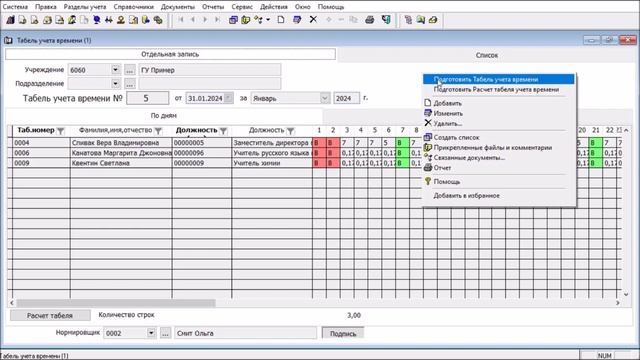Click the horizontal scrollbar thumb under grid

coord(116,303)
